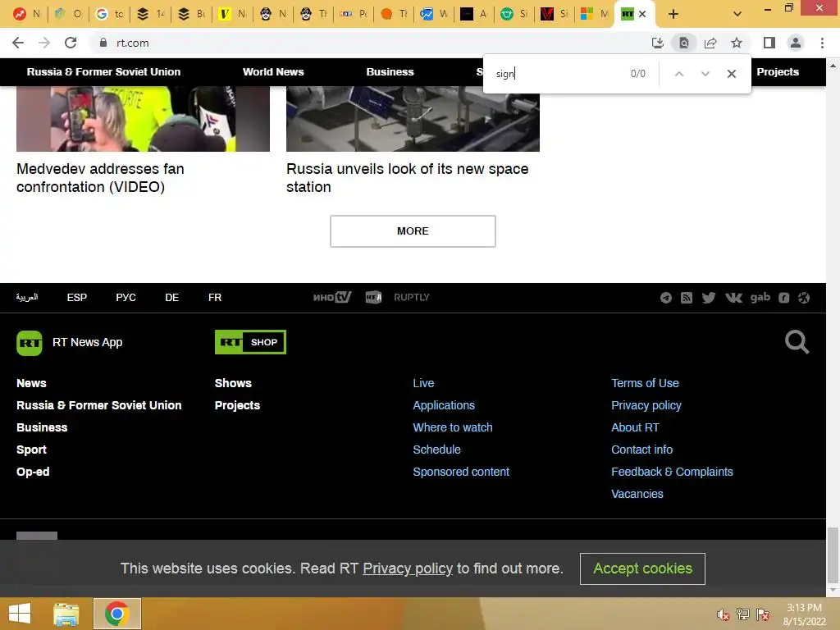Toggle the browser side panel

[769, 43]
